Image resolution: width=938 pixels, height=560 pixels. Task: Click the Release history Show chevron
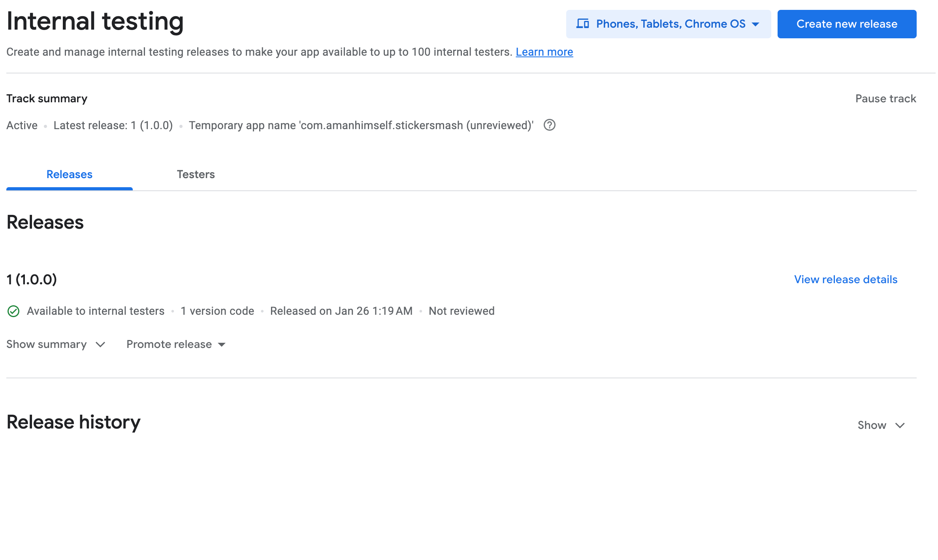click(x=900, y=425)
